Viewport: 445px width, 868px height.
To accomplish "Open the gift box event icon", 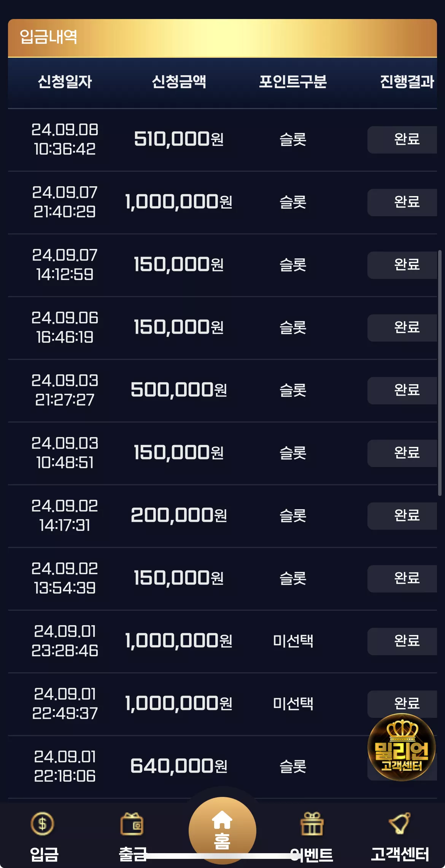I will pos(312,824).
